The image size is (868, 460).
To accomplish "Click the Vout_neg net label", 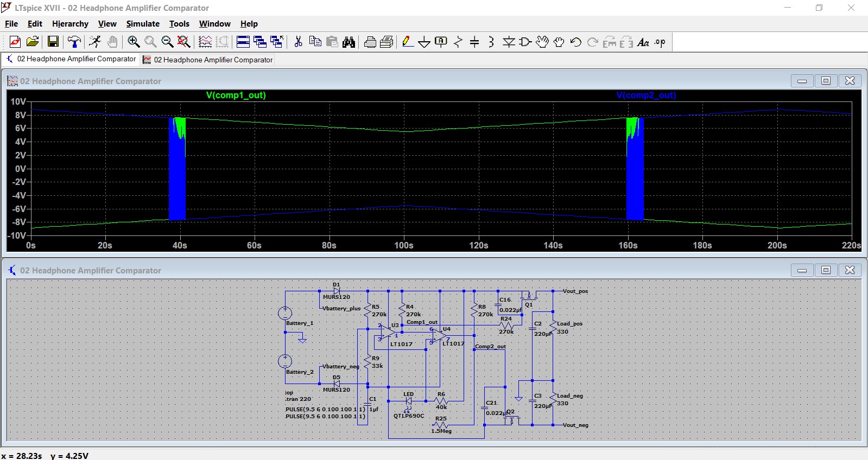I will (x=575, y=425).
